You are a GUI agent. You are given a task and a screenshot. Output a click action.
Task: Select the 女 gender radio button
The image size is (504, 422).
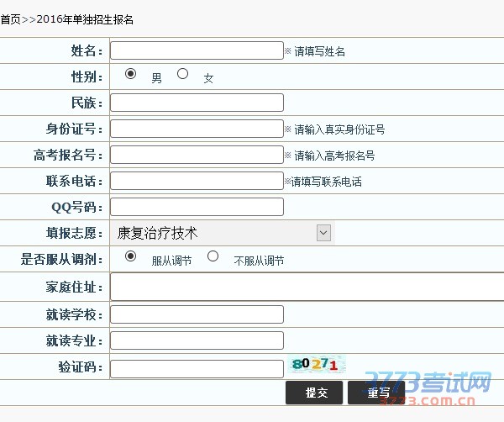[x=182, y=74]
